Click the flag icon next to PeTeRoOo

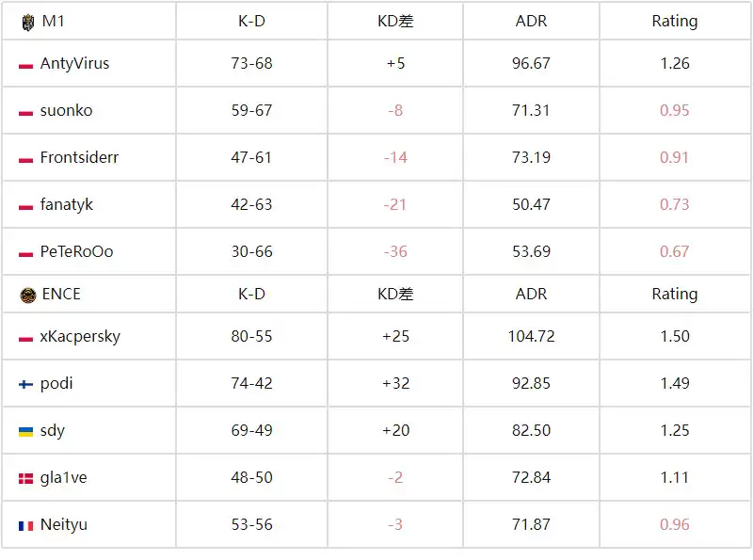[26, 253]
